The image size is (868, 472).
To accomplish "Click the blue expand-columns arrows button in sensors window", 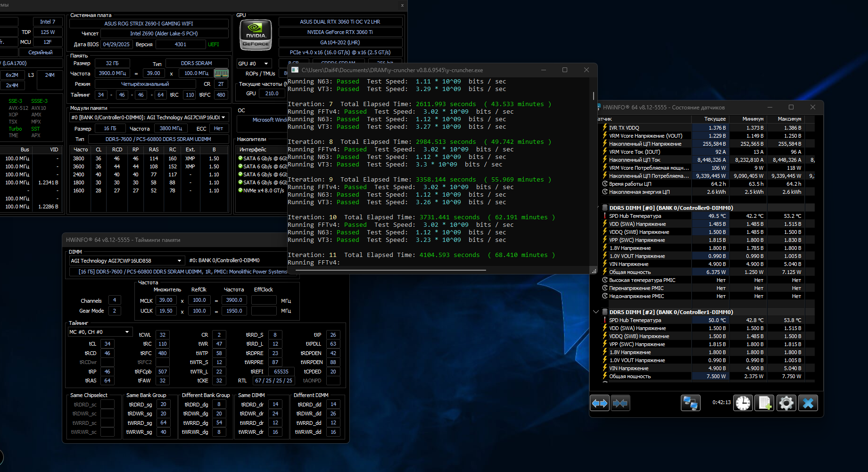I will tap(600, 403).
